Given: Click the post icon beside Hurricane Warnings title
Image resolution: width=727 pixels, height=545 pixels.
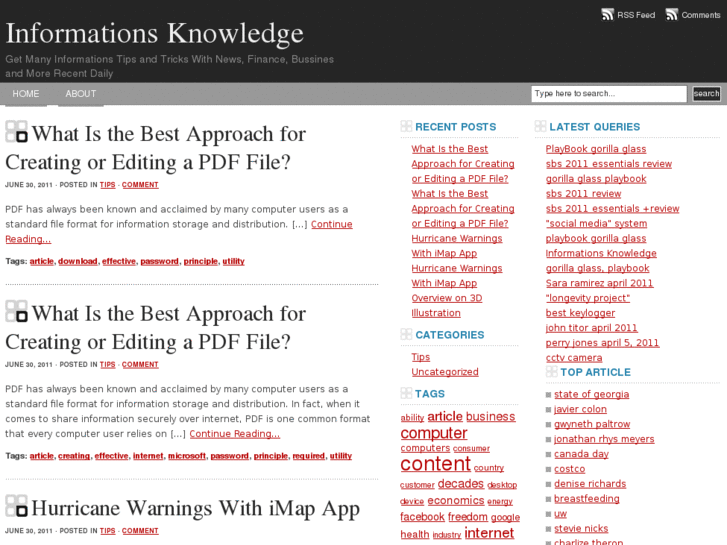Looking at the screenshot, I should pyautogui.click(x=16, y=506).
